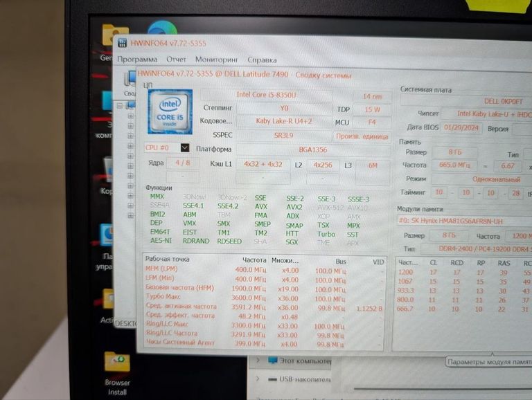Viewport: 532px width, 400px height.
Task: Click the RDSEED feature label
Action: [229, 241]
